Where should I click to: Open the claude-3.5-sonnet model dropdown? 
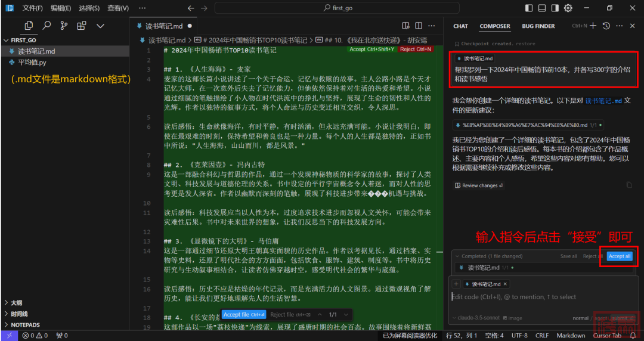coord(476,318)
